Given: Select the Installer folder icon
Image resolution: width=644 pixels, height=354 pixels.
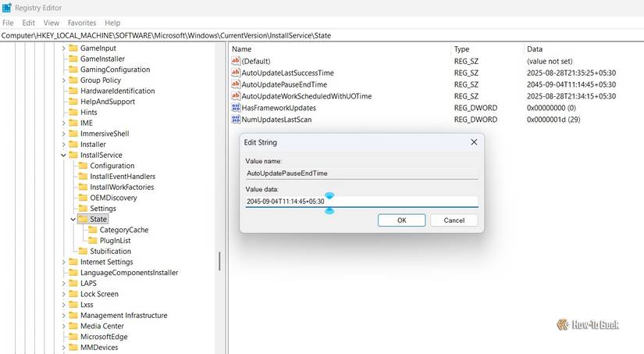Looking at the screenshot, I should (73, 145).
